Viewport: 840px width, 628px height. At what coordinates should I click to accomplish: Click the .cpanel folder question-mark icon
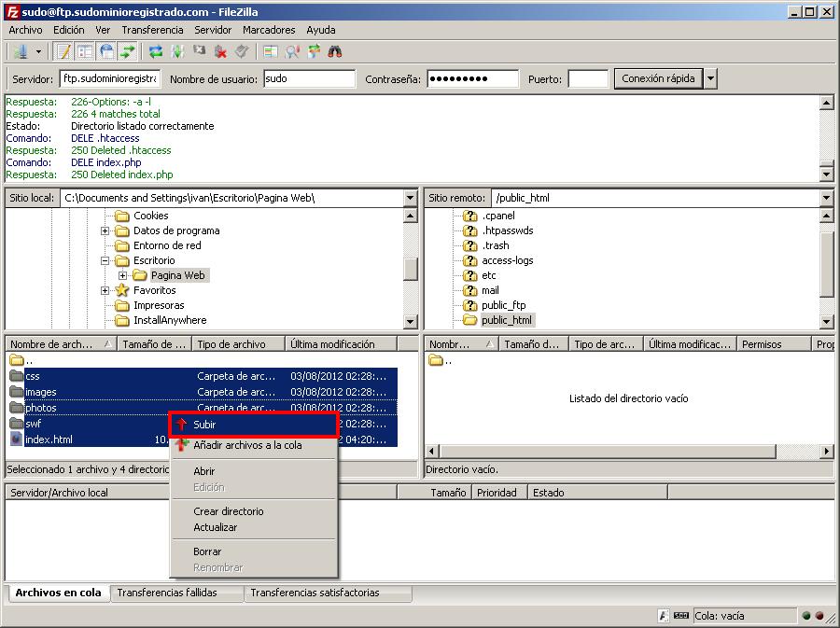click(x=469, y=216)
